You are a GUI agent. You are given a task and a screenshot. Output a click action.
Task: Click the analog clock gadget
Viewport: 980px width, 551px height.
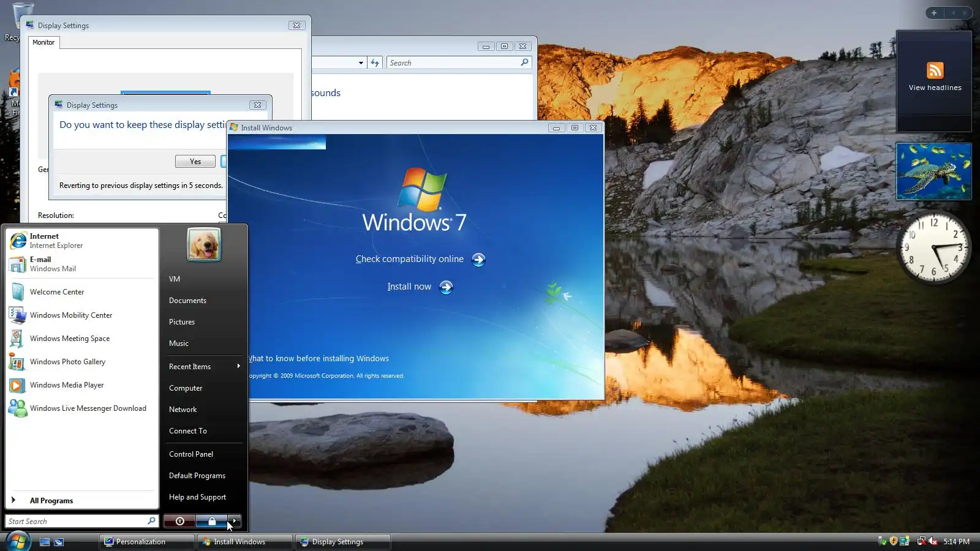tap(933, 248)
